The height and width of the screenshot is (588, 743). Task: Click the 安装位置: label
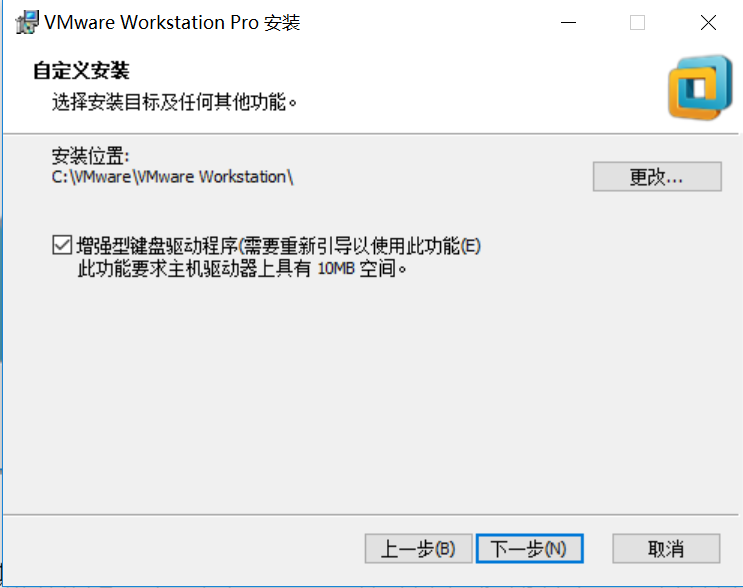pos(91,156)
